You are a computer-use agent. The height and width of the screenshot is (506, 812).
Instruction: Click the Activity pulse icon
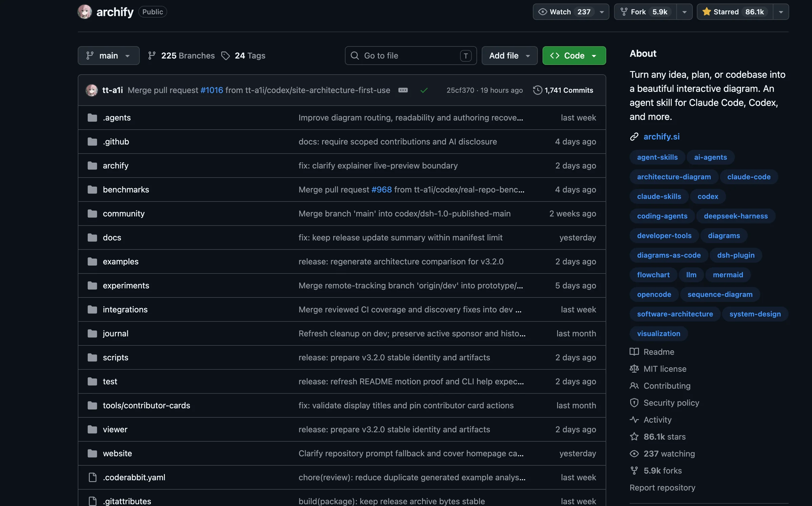[x=634, y=420]
